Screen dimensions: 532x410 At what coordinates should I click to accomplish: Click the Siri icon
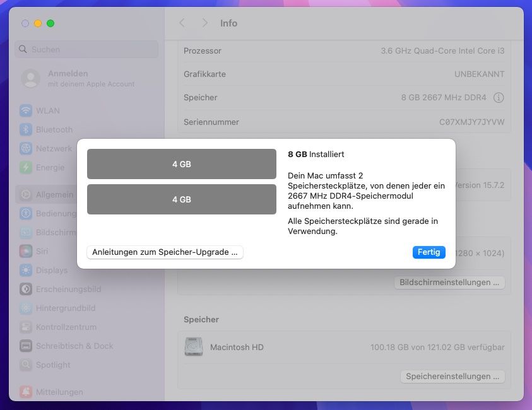click(x=26, y=251)
